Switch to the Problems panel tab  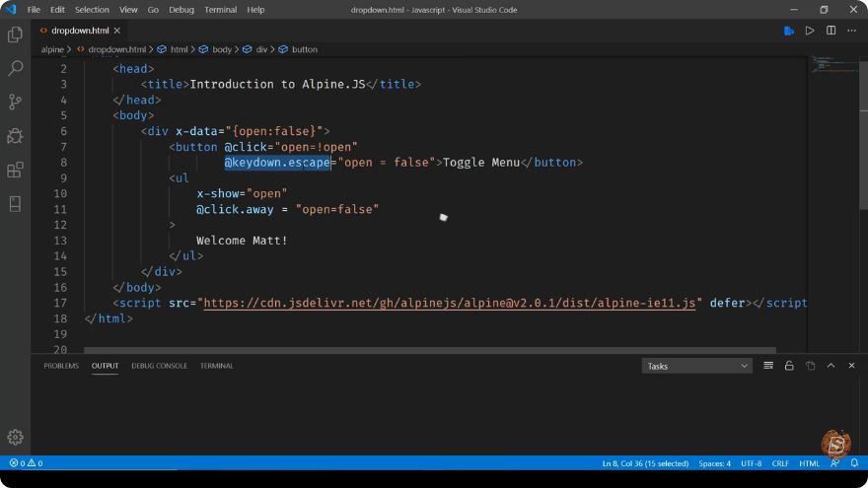(61, 366)
